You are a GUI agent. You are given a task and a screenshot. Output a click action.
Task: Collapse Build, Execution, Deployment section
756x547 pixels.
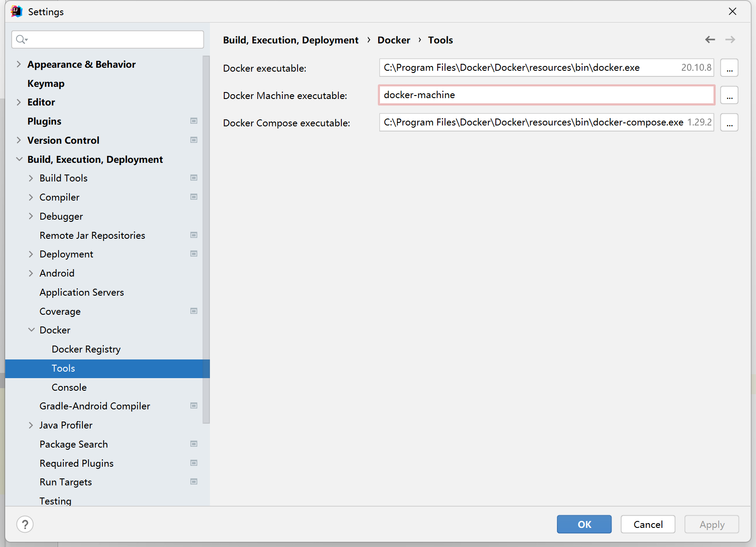click(x=19, y=159)
